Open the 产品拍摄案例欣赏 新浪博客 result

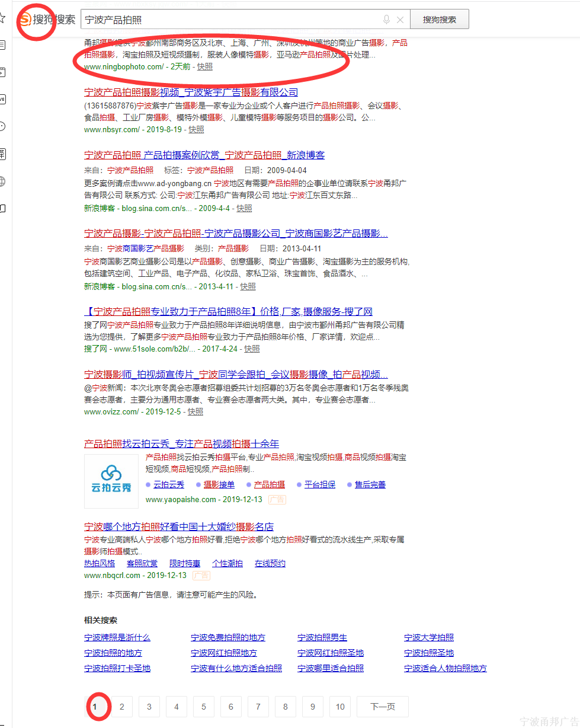204,155
